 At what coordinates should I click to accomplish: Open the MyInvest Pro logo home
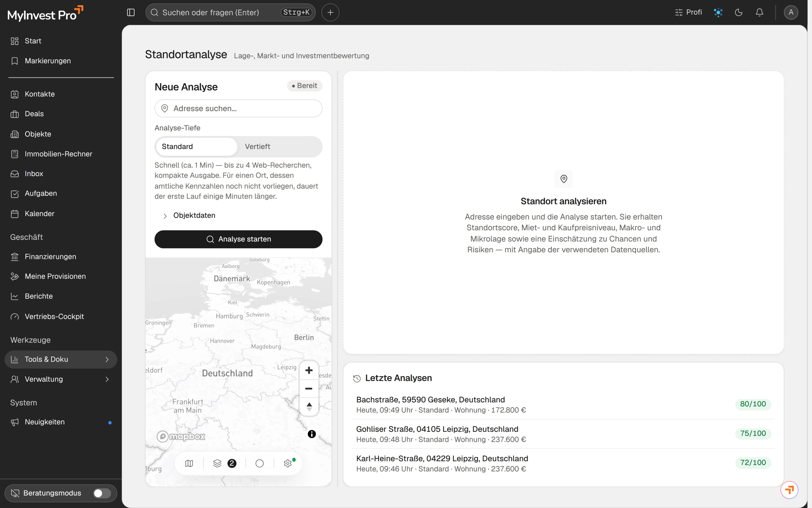[x=45, y=14]
